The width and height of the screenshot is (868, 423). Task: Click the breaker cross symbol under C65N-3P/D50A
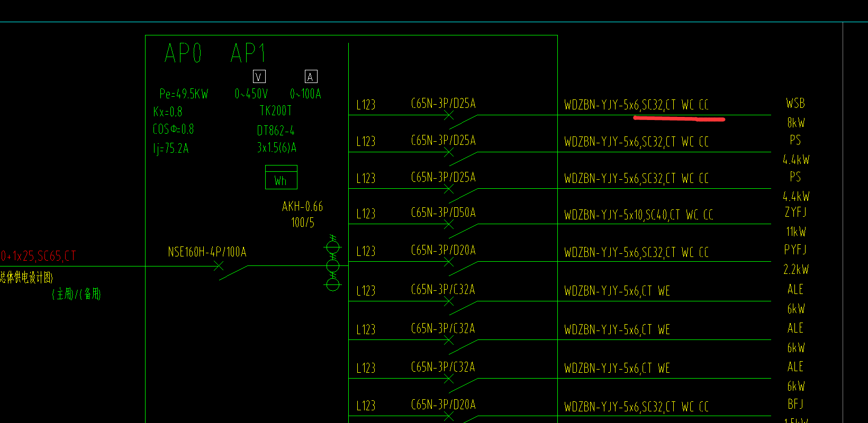point(449,224)
